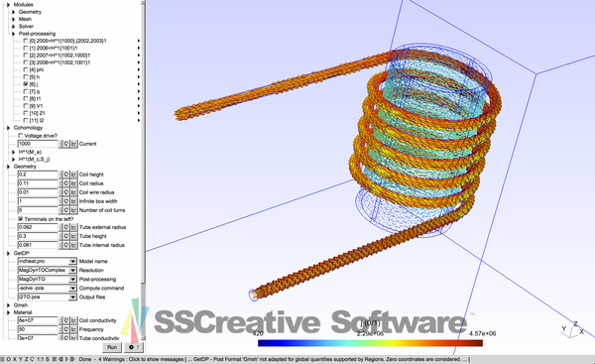
Task: Enable the Voltage drive? checkbox
Action: (x=21, y=136)
